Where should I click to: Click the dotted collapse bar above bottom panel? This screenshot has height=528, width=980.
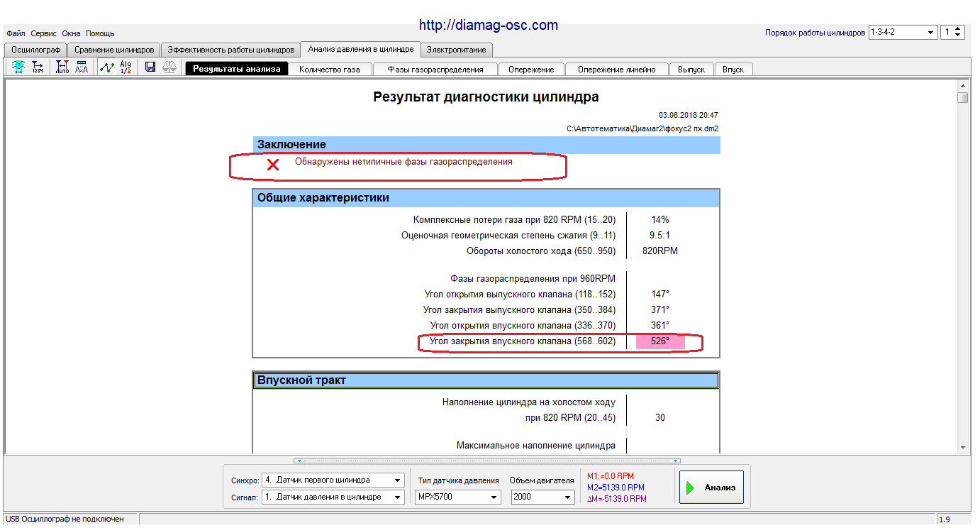[x=487, y=461]
